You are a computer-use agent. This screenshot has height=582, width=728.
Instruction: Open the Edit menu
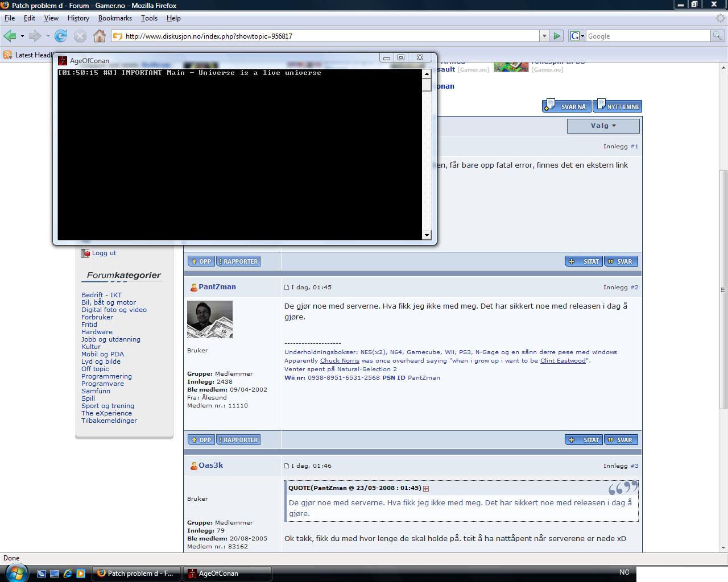click(30, 18)
